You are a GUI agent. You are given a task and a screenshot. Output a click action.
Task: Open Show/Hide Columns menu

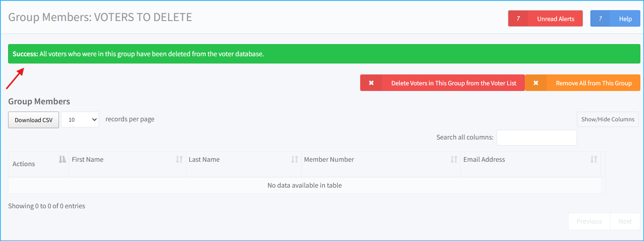(x=607, y=119)
